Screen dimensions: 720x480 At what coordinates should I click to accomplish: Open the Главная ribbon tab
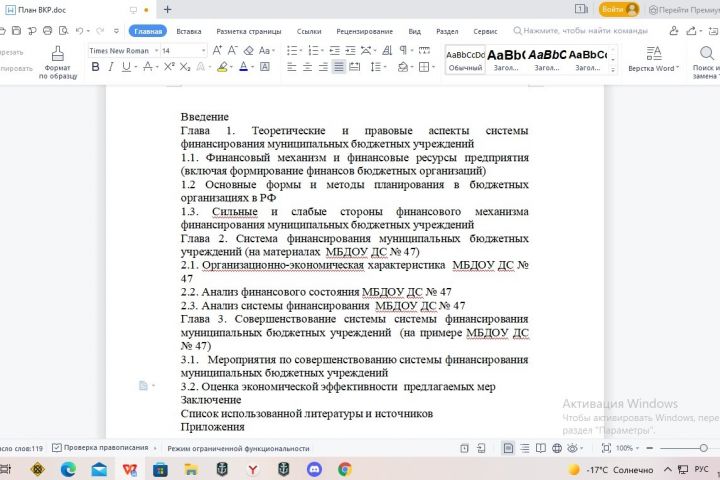click(148, 31)
